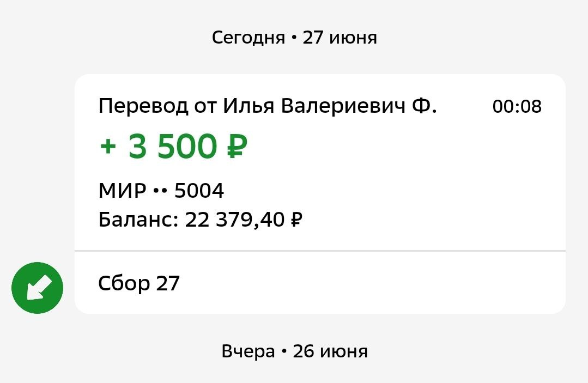Select the МИР card label

pos(122,191)
